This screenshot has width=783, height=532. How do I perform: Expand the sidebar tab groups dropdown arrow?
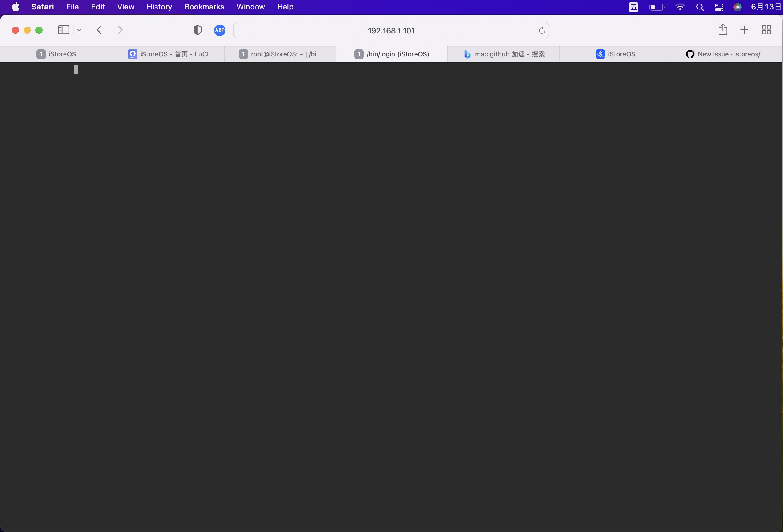[x=79, y=30]
